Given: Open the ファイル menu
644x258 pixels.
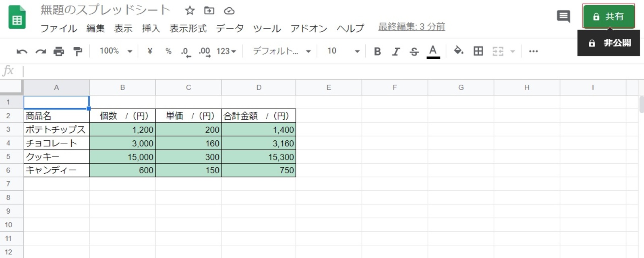Looking at the screenshot, I should pyautogui.click(x=59, y=29).
